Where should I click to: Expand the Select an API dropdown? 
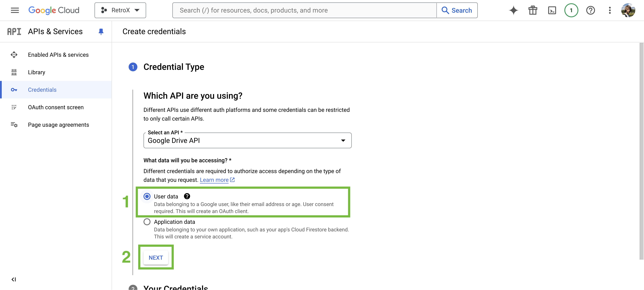click(247, 141)
